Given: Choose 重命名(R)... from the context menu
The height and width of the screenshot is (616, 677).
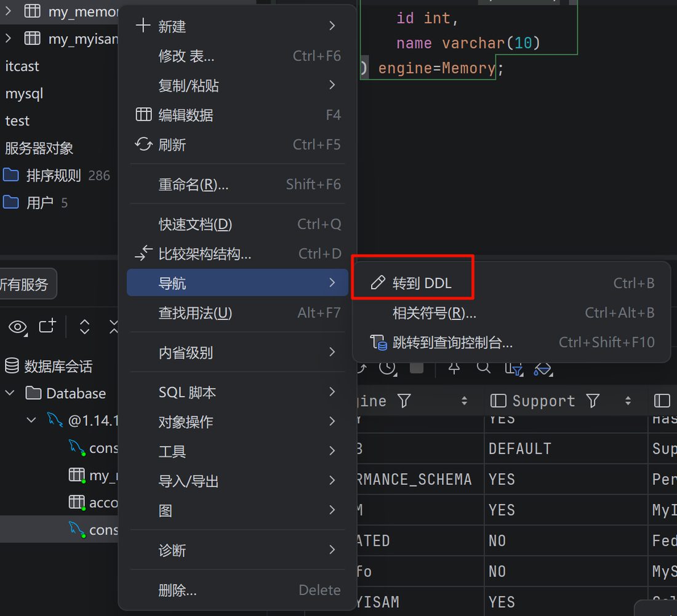Looking at the screenshot, I should coord(238,185).
